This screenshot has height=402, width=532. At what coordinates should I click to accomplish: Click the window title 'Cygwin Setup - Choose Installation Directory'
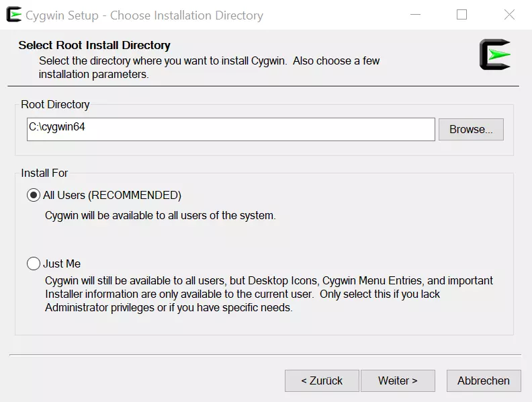click(x=144, y=15)
